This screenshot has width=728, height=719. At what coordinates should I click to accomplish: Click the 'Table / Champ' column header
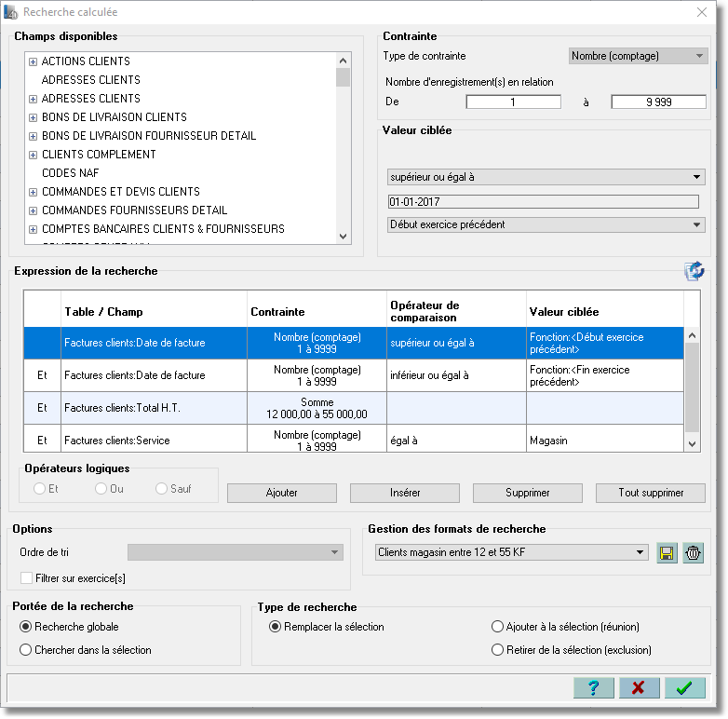(x=154, y=311)
